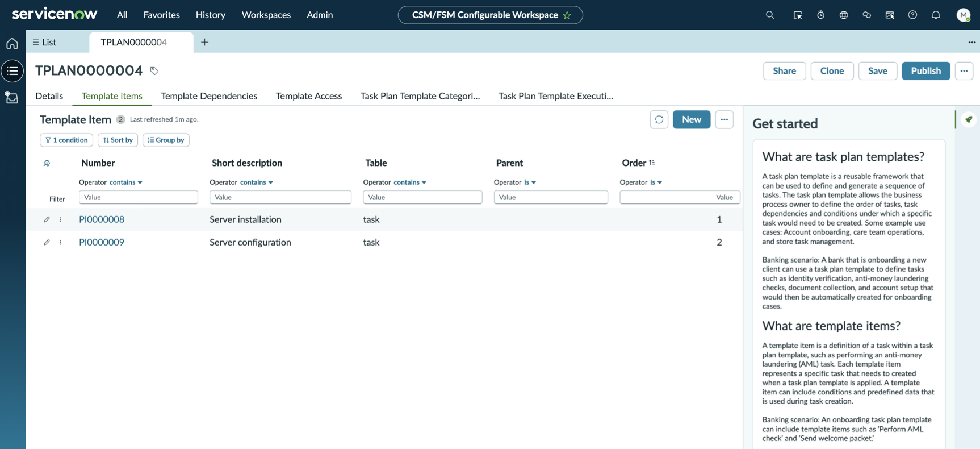Click the globe icon in the header
This screenshot has height=449, width=980.
click(x=844, y=15)
